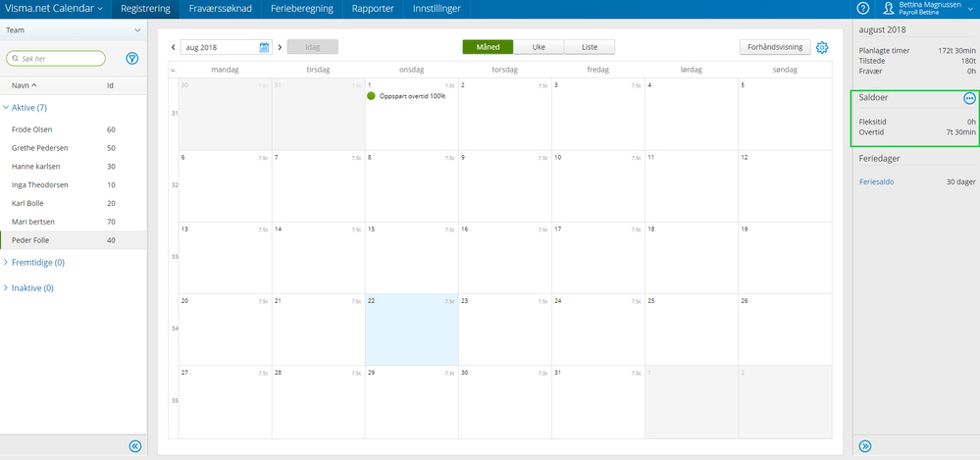Open the Ferieberegning tab
Image resolution: width=980 pixels, height=460 pixels.
coord(302,9)
